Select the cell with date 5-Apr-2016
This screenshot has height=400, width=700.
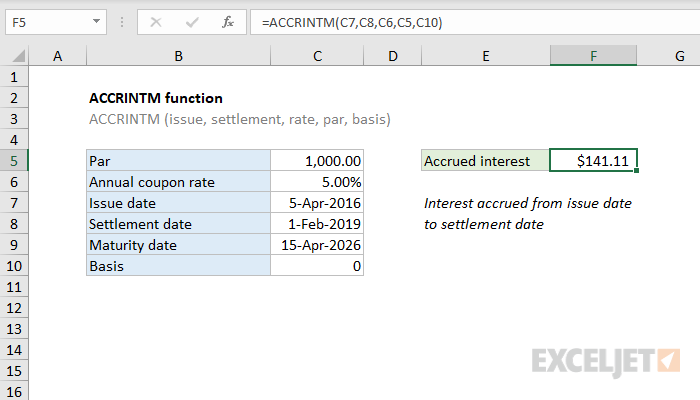pyautogui.click(x=317, y=203)
